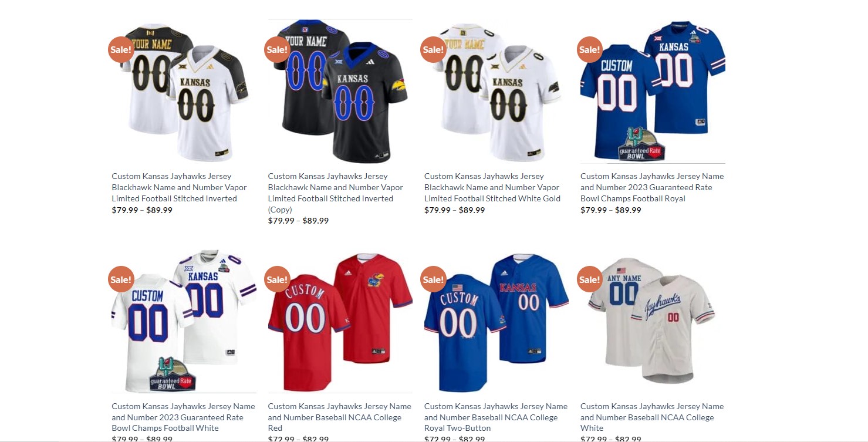This screenshot has height=442, width=868.
Task: Click Sale badge on red baseball jersey
Action: click(277, 279)
